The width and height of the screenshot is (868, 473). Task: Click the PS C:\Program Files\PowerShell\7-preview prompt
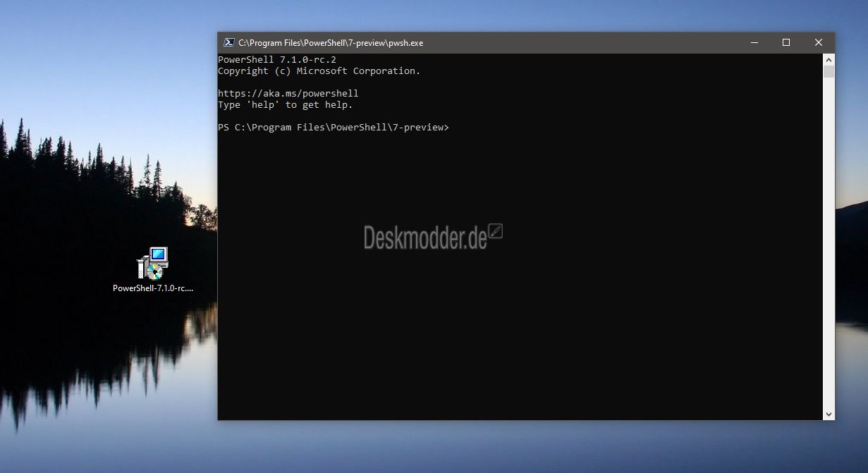(x=333, y=128)
